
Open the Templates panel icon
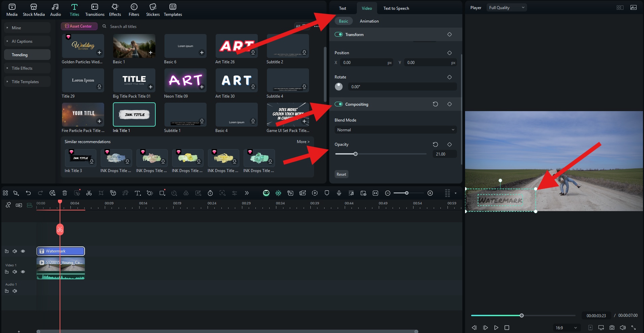[x=173, y=10]
